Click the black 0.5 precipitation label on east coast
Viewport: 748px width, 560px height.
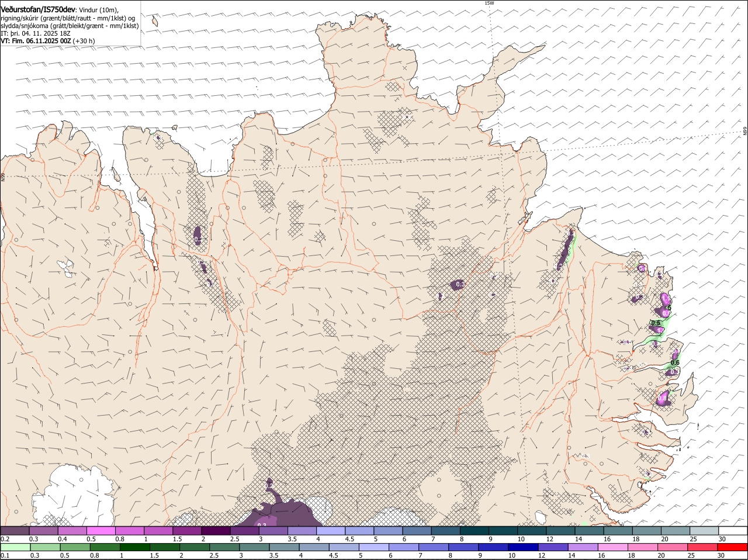(x=655, y=323)
